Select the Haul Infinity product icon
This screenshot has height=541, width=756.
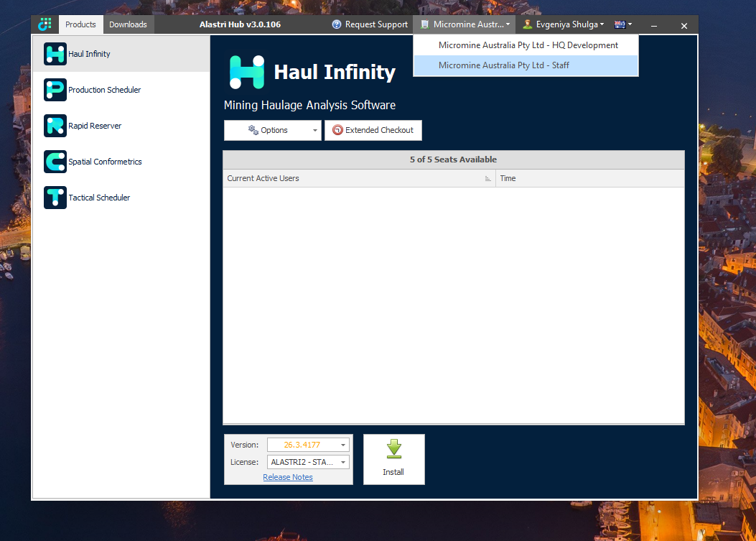coord(55,54)
